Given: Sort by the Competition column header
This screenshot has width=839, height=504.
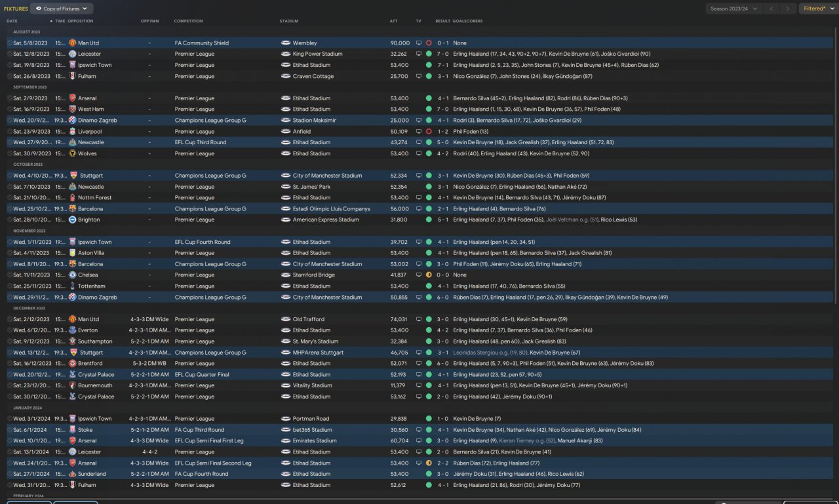Looking at the screenshot, I should point(189,21).
